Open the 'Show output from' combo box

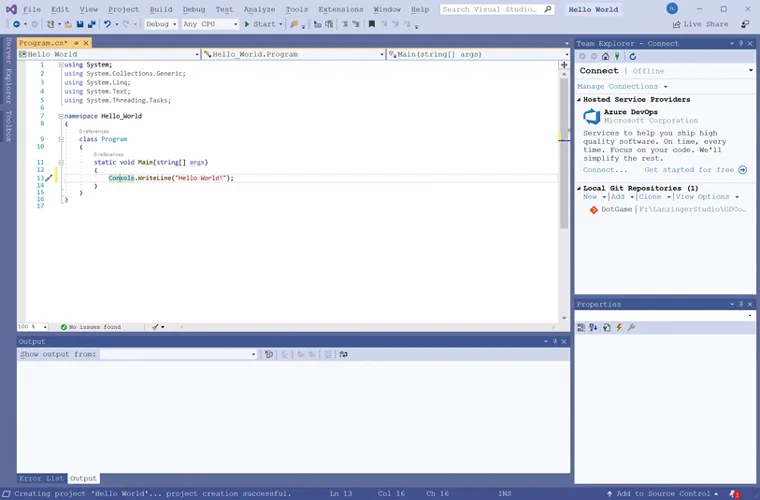point(179,354)
